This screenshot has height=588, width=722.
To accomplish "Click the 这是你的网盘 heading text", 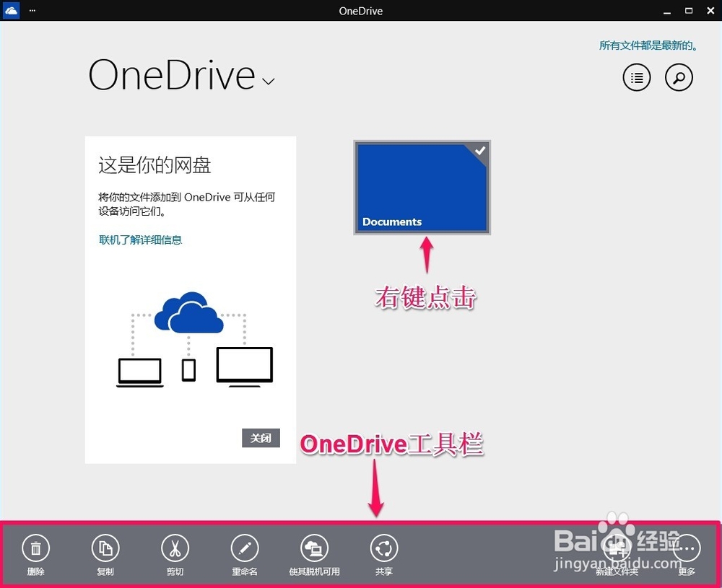I will [x=155, y=165].
